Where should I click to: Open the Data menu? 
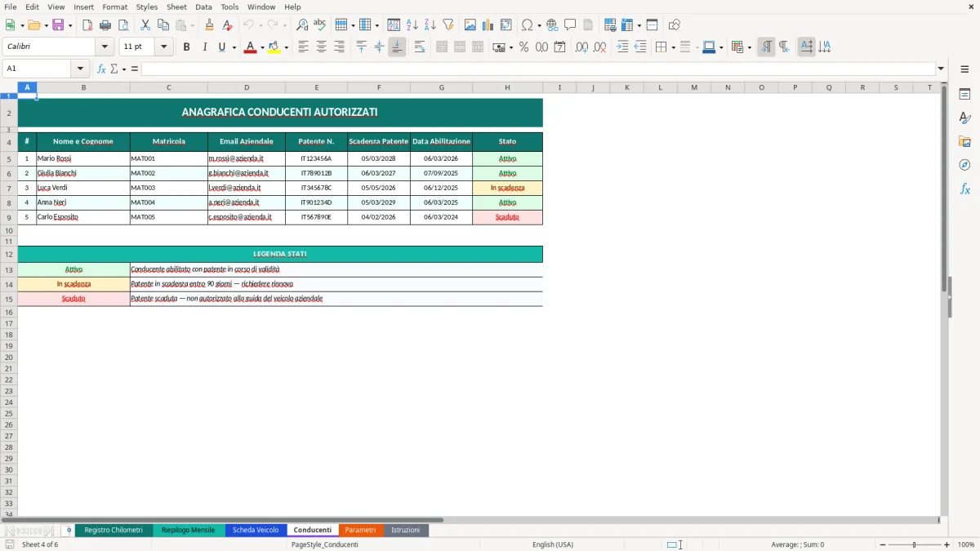click(203, 7)
